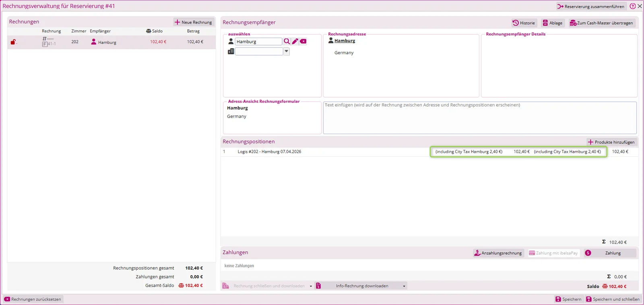This screenshot has height=305, width=644.
Task: Clear the recipient with the delete icon
Action: point(303,41)
